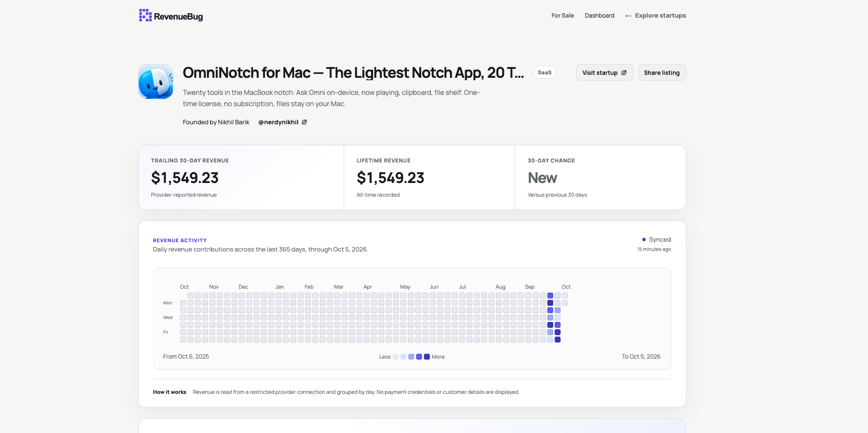Click the SaaS category badge

coord(544,72)
